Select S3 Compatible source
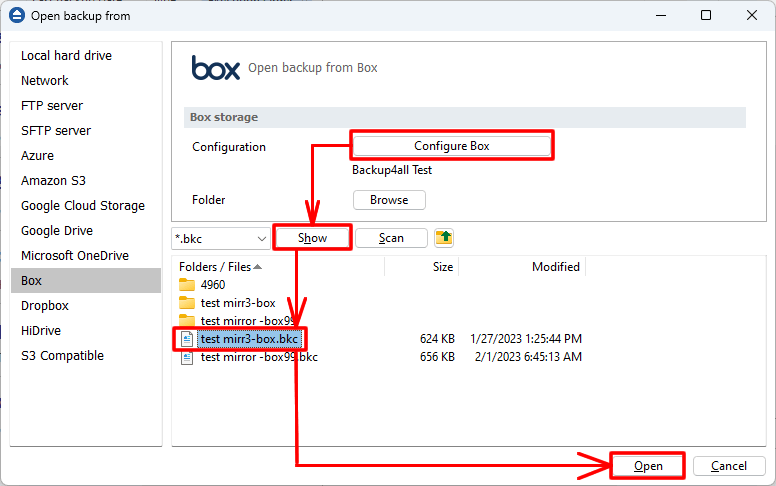The height and width of the screenshot is (486, 776). pos(86,355)
